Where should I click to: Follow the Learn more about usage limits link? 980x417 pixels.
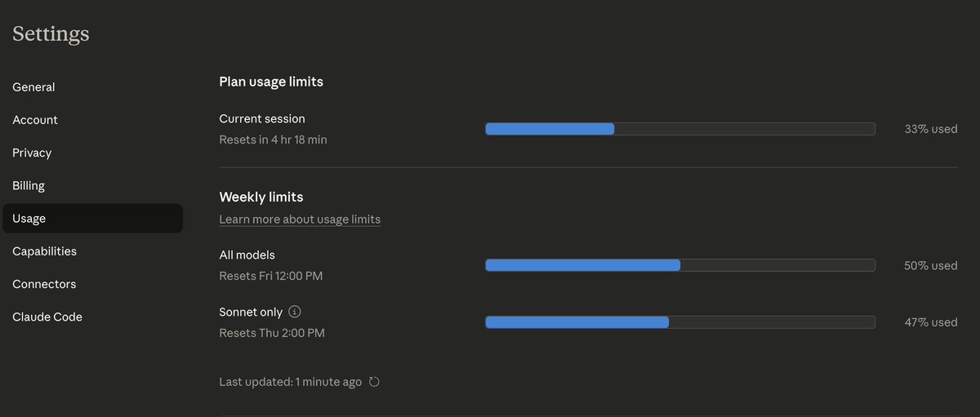pyautogui.click(x=300, y=219)
